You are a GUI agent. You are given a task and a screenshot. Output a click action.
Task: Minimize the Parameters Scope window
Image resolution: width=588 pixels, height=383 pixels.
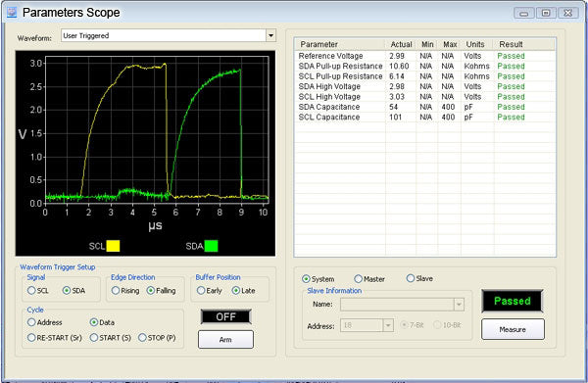[x=524, y=13]
